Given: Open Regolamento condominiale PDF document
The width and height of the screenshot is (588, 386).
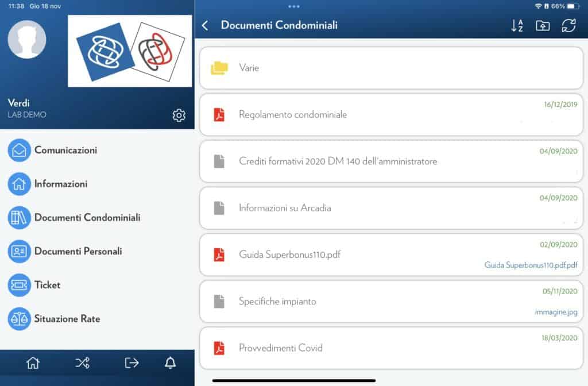Looking at the screenshot, I should tap(391, 114).
